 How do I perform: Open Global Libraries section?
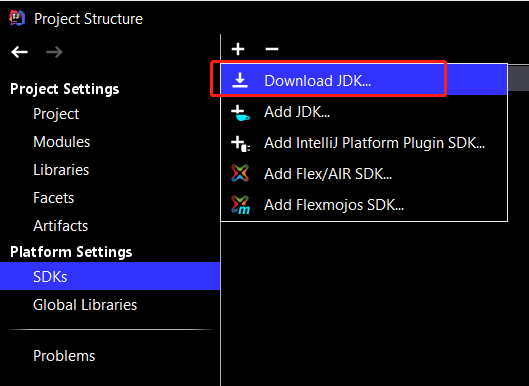[x=110, y=305]
